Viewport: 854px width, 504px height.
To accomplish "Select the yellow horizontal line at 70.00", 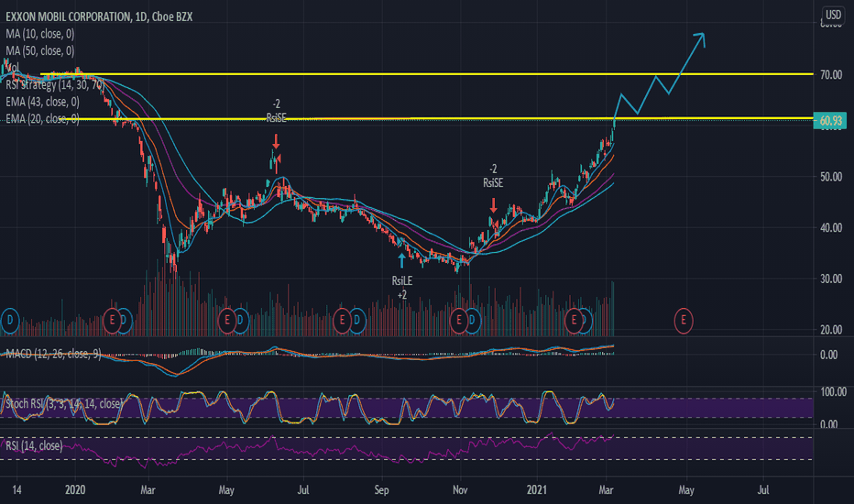I will coord(425,74).
